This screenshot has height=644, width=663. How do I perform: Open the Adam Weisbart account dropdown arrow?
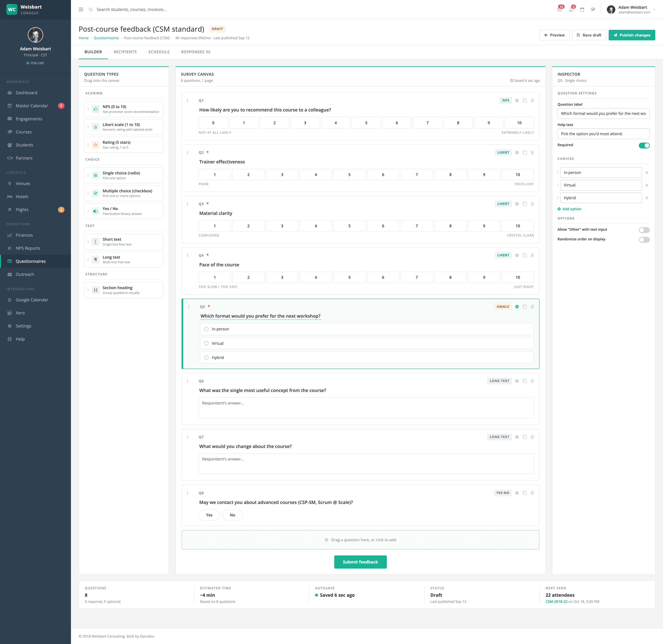pos(654,10)
